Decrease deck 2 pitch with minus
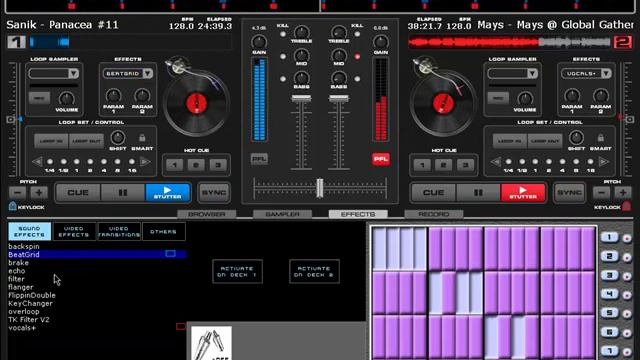Image resolution: width=640 pixels, height=360 pixels. pos(602,193)
